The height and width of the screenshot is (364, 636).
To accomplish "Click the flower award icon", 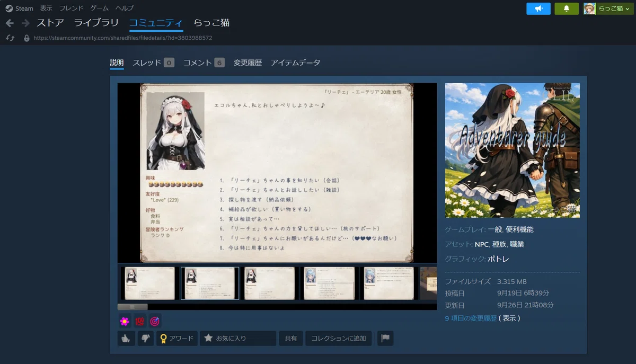I will point(125,321).
